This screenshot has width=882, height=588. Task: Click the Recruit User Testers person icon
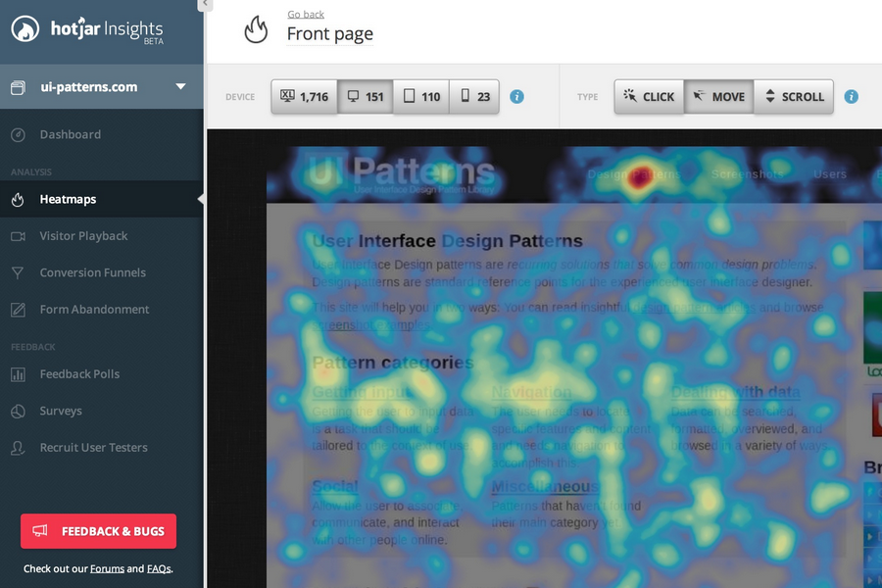coord(18,448)
